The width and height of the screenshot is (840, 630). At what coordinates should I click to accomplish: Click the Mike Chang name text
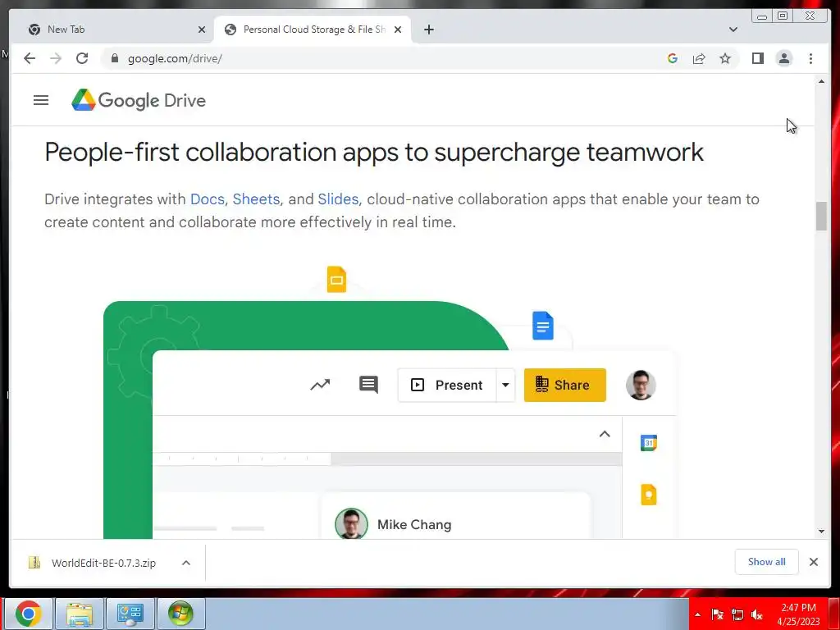coord(414,524)
